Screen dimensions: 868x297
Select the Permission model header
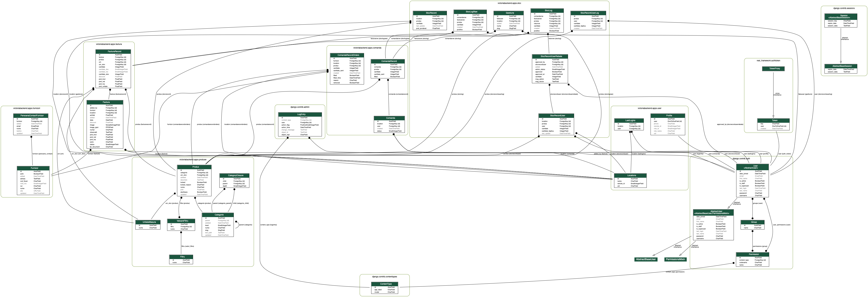754,254
